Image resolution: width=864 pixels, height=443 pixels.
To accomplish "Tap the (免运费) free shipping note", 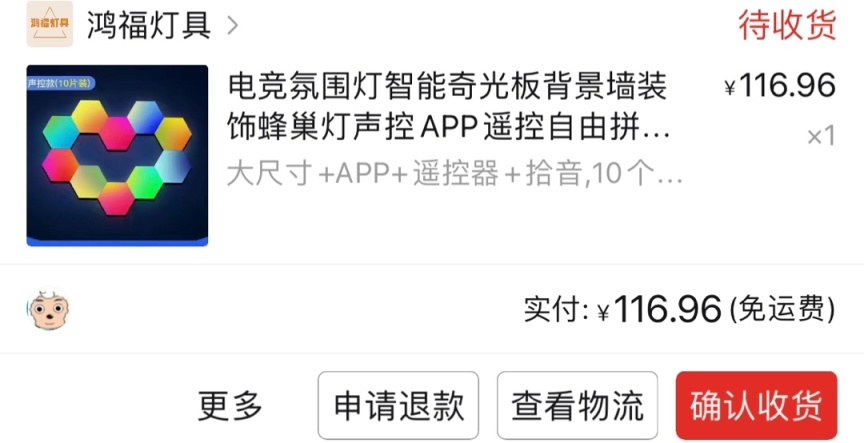I will click(x=782, y=309).
